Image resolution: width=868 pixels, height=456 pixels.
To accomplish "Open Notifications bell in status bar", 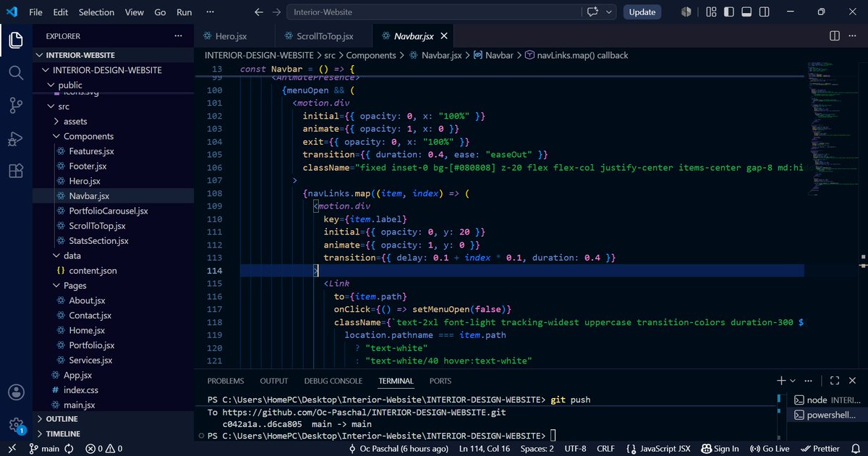I will point(855,449).
